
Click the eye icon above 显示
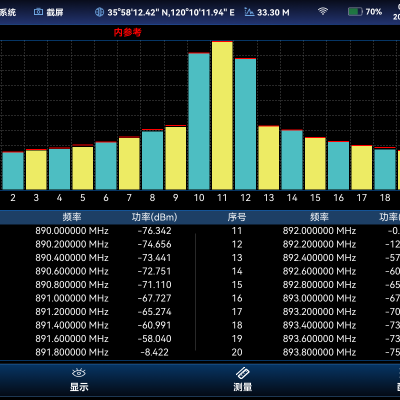[79, 373]
